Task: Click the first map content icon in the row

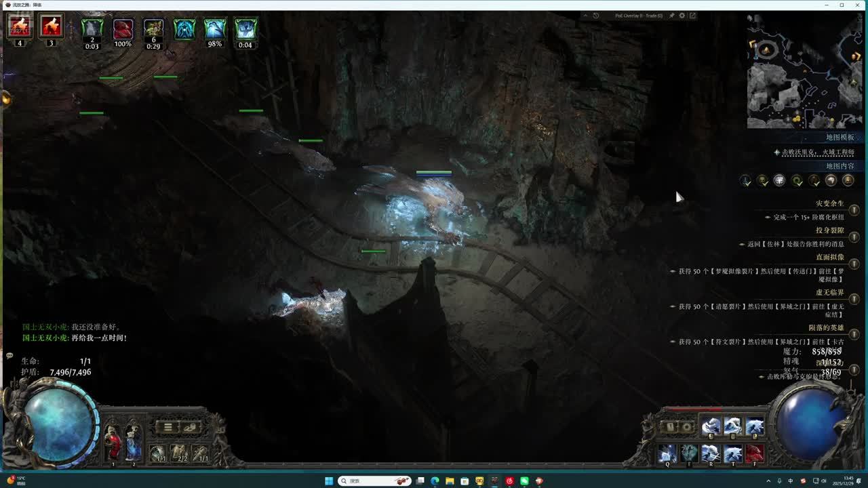Action: point(746,181)
